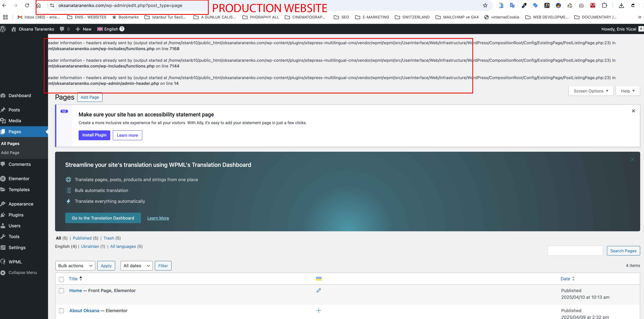
Task: Open the WPML Learn More link
Action: tap(158, 218)
